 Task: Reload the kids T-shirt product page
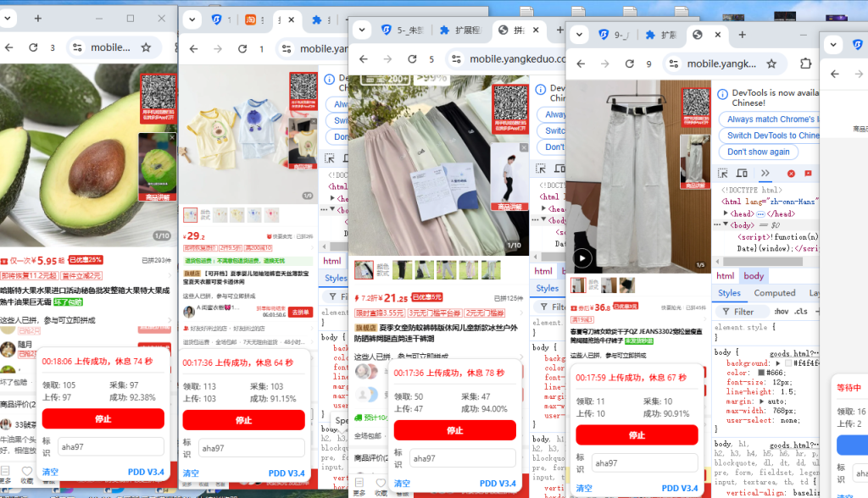click(x=242, y=48)
